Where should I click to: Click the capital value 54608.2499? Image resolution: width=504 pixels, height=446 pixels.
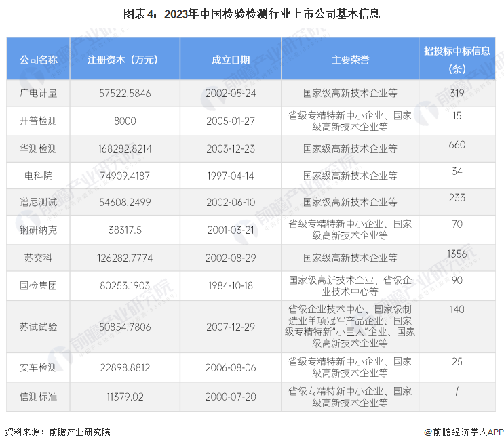pyautogui.click(x=125, y=202)
